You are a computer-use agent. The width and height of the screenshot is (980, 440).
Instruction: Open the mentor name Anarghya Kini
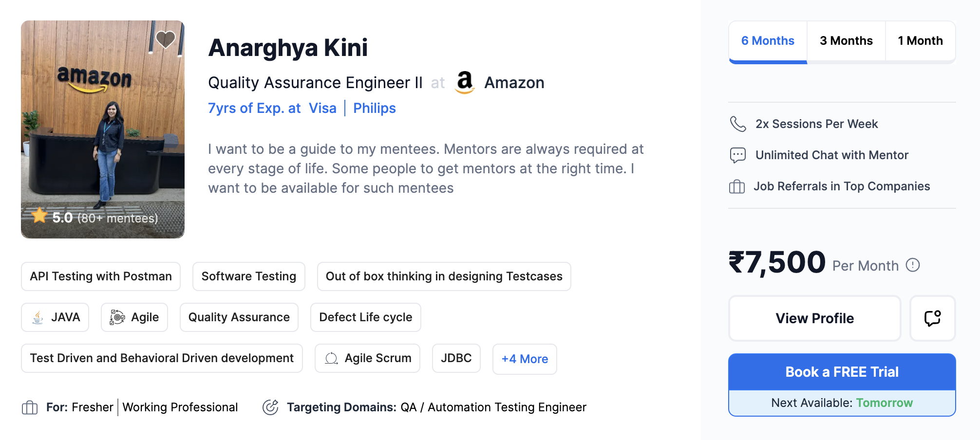pyautogui.click(x=288, y=48)
